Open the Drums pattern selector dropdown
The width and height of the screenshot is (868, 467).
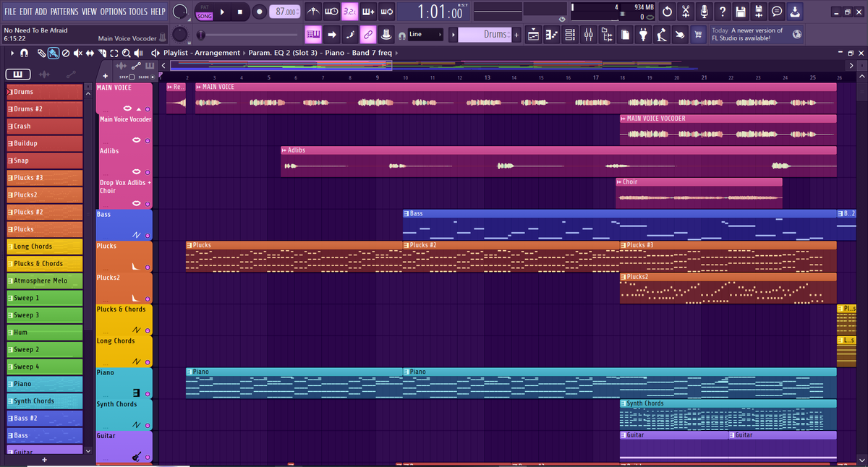(485, 35)
